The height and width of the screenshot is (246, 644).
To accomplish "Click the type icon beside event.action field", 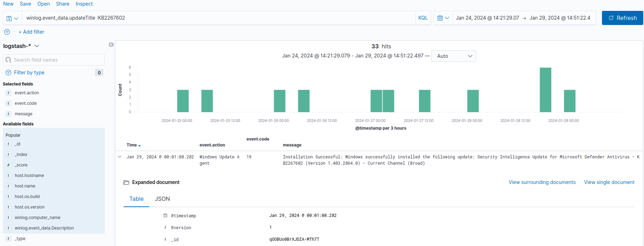I will (8, 93).
